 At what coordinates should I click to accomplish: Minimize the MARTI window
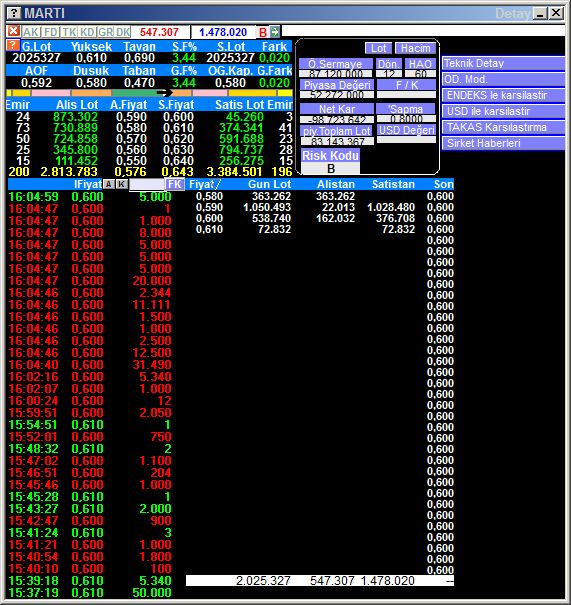(x=540, y=14)
